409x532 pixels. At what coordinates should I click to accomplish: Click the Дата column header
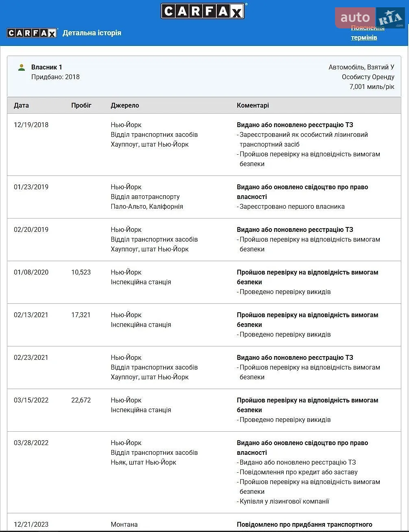tap(21, 106)
